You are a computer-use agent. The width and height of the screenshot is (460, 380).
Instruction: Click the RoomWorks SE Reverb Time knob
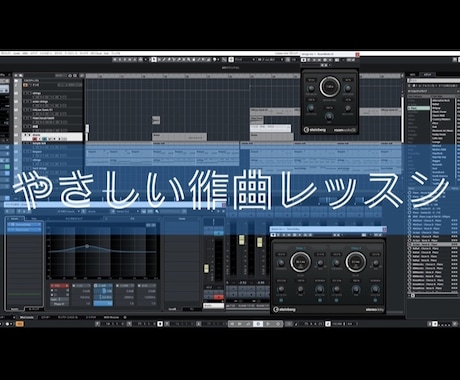[x=330, y=87]
